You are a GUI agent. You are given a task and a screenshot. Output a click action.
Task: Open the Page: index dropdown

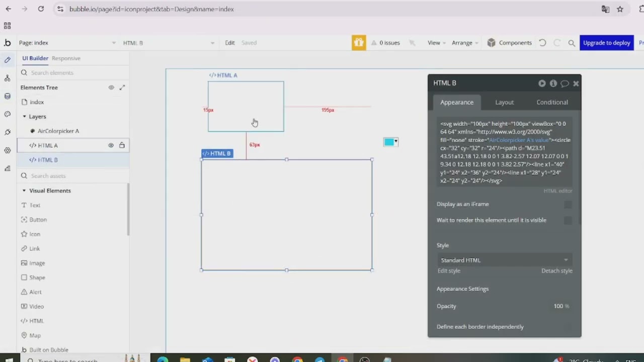(67, 43)
